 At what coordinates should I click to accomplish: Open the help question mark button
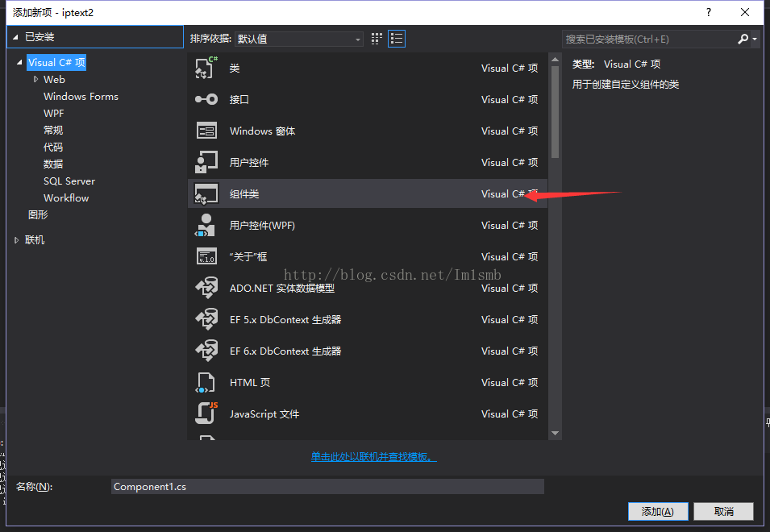(x=709, y=12)
